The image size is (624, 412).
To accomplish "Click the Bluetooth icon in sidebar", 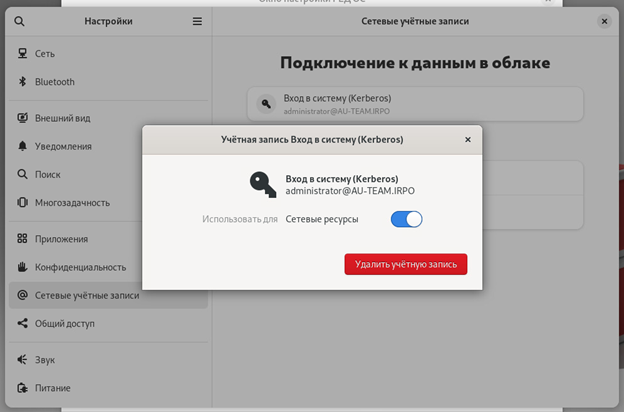I will tap(22, 82).
